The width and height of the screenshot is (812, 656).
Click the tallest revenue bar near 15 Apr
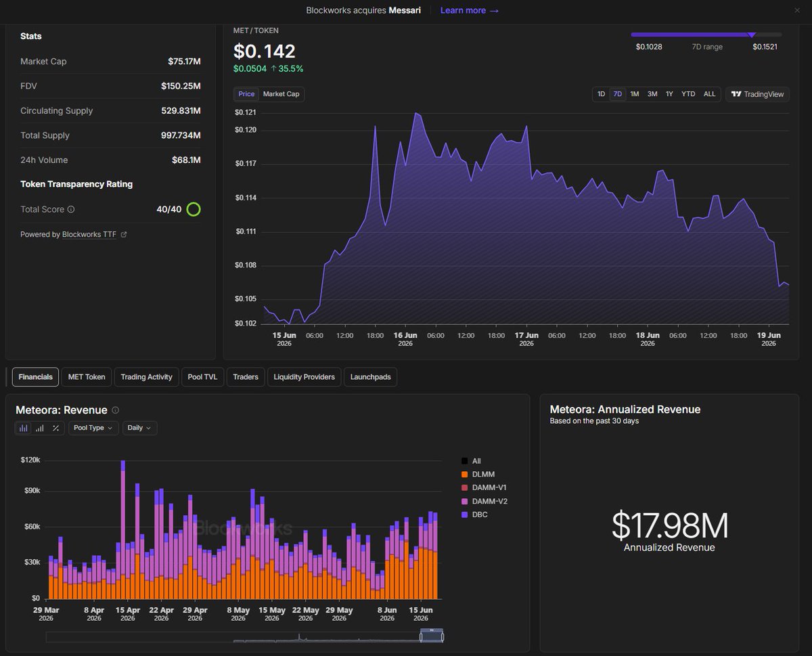click(122, 529)
